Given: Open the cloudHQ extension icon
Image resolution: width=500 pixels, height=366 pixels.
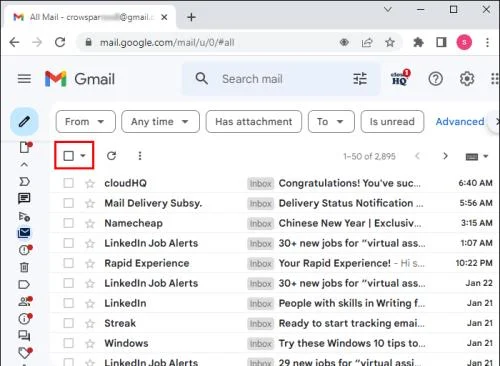Looking at the screenshot, I should 400,78.
